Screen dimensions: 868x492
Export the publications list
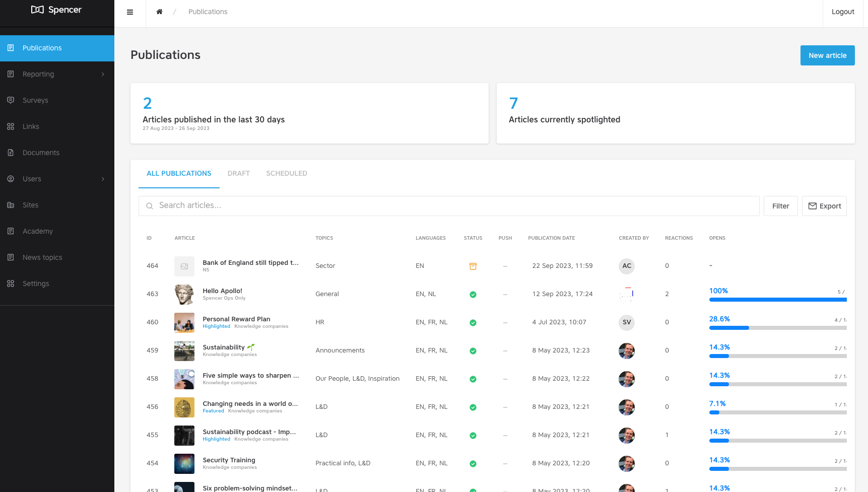824,206
